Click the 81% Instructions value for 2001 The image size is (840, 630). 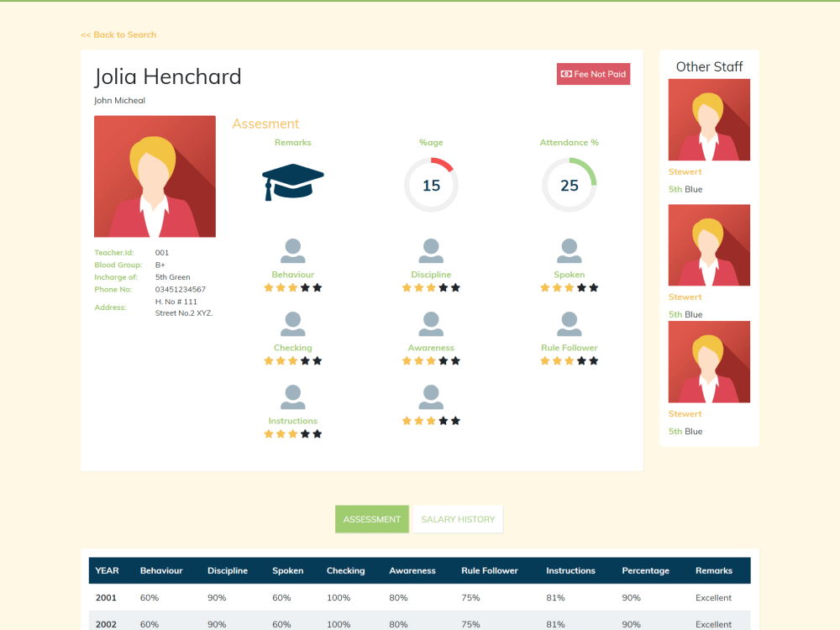tap(555, 598)
